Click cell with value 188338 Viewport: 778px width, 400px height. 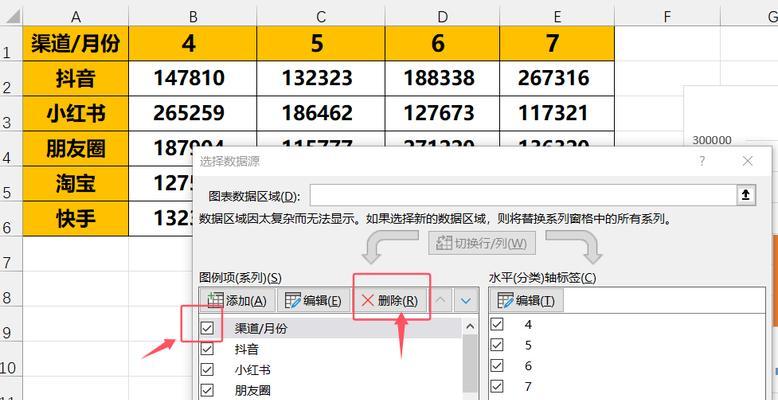click(x=442, y=79)
